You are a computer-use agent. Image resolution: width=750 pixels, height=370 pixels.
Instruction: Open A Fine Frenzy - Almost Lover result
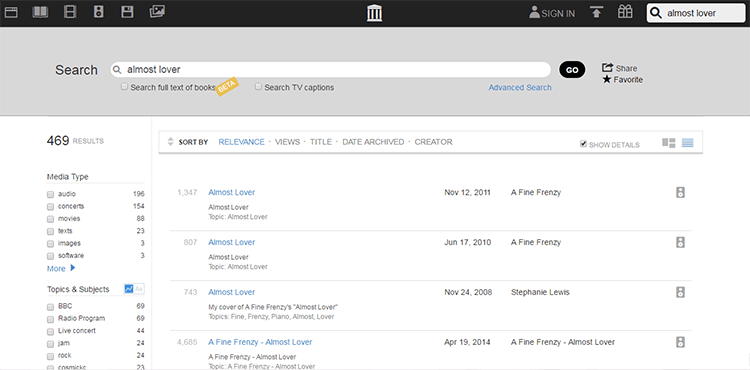pyautogui.click(x=260, y=342)
